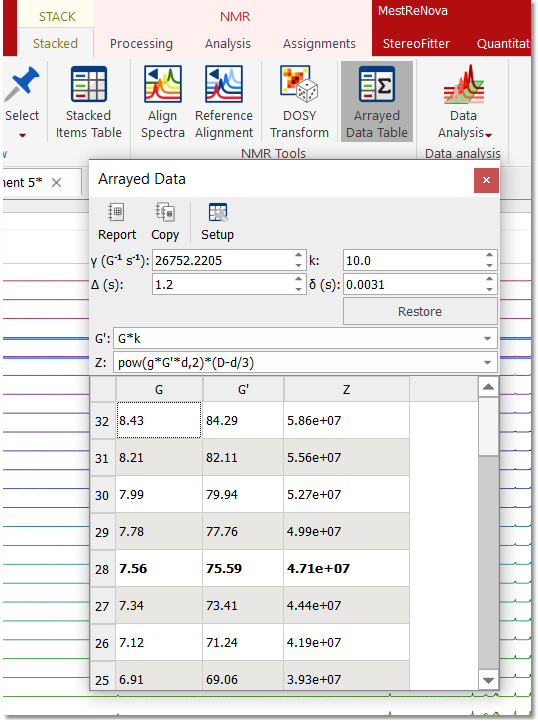Screen dimensions: 538x722
Task: Expand the Select dropdown arrow
Action: click(x=22, y=135)
